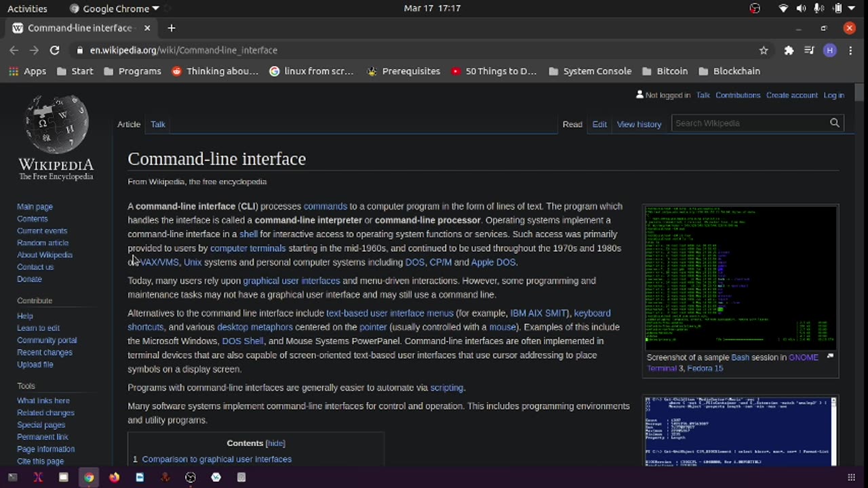Viewport: 868px width, 488px height.
Task: Open the terminal icon in the dock
Action: [x=12, y=477]
